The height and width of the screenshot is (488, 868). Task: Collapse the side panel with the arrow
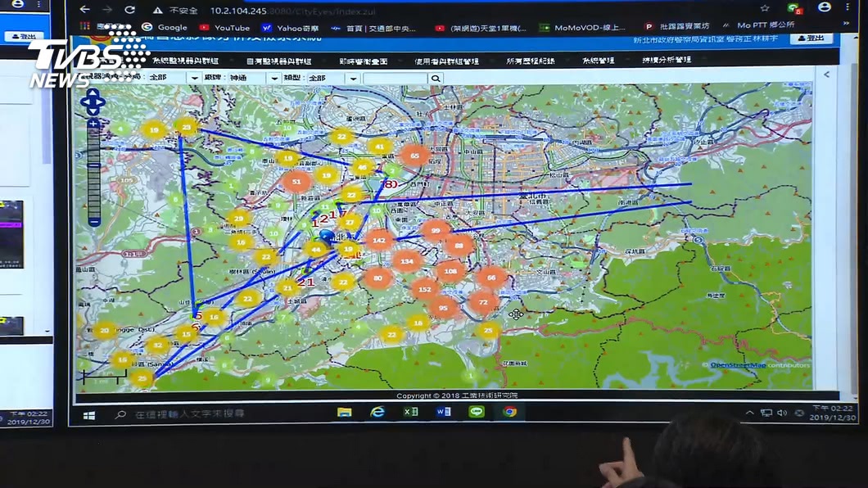point(826,75)
